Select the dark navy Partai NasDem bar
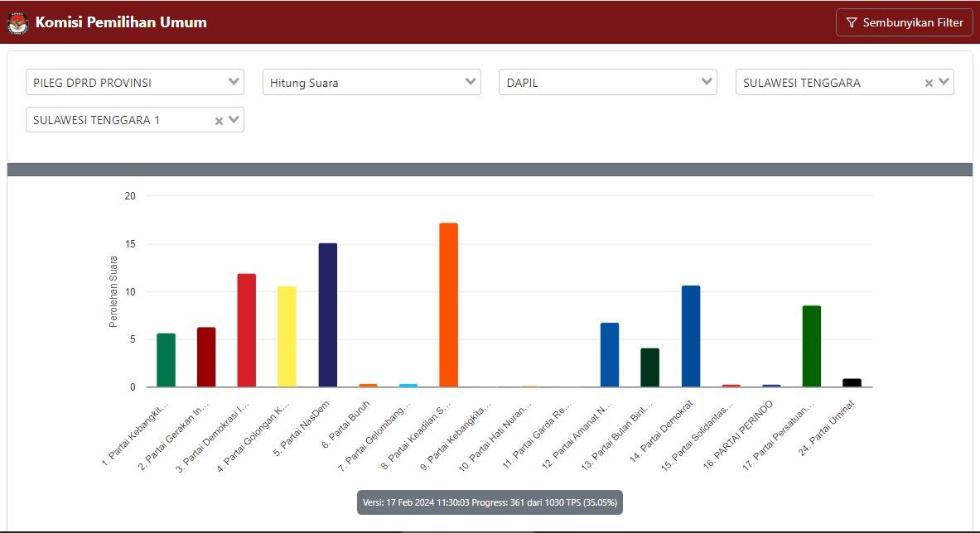This screenshot has height=533, width=980. 328,315
